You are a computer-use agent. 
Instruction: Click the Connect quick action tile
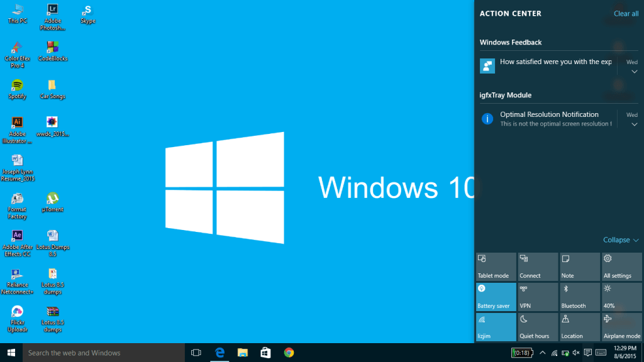click(x=538, y=266)
